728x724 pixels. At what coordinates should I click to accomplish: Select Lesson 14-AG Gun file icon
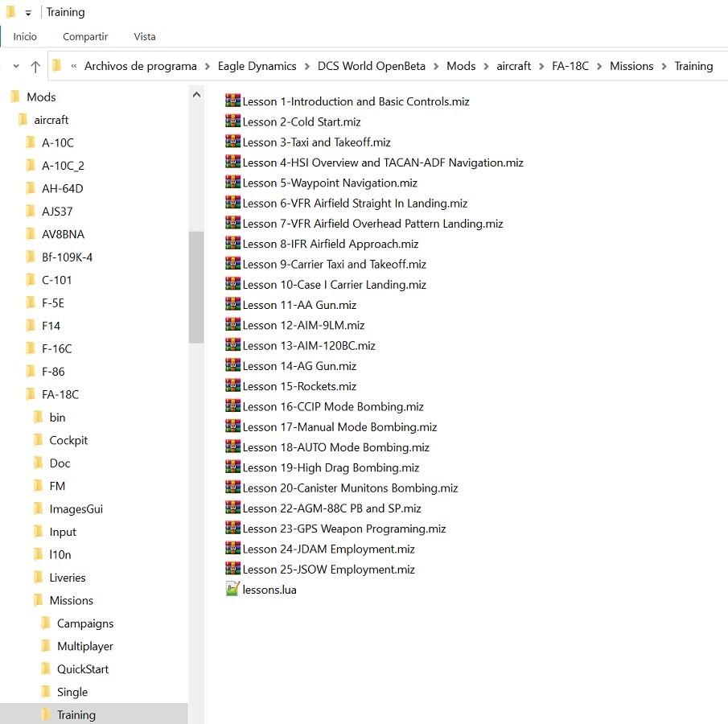point(232,365)
